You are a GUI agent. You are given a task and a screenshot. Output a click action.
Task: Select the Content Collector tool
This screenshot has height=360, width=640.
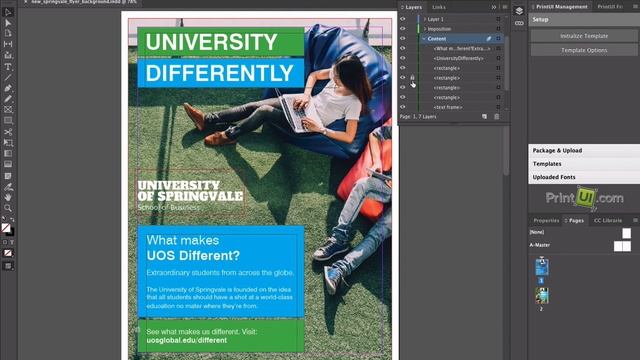pyautogui.click(x=8, y=55)
